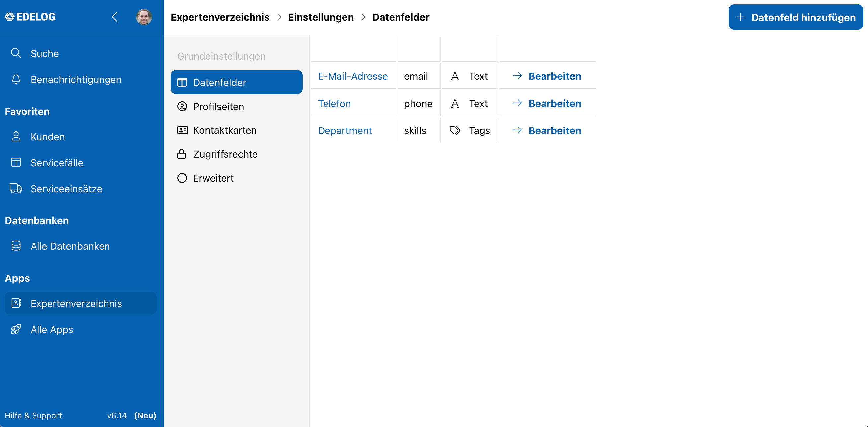The height and width of the screenshot is (427, 868).
Task: Click the Tags icon in Department row
Action: pyautogui.click(x=455, y=130)
